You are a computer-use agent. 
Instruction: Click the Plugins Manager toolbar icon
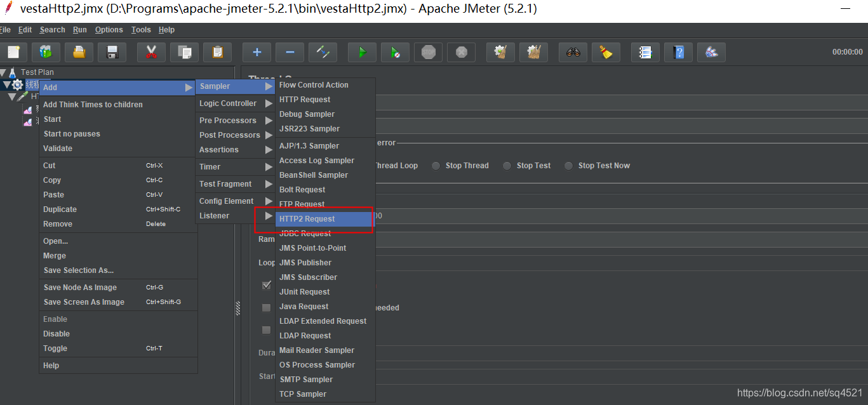[711, 52]
